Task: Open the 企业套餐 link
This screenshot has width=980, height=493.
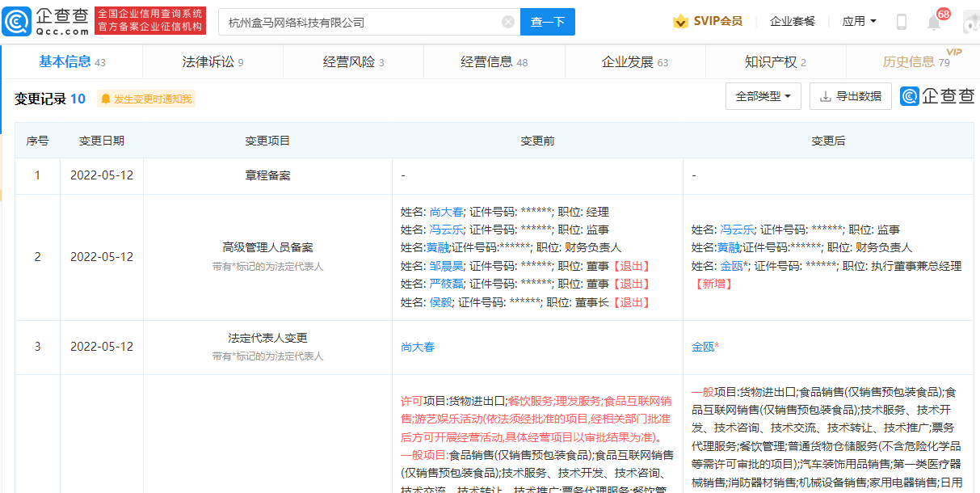Action: click(793, 22)
